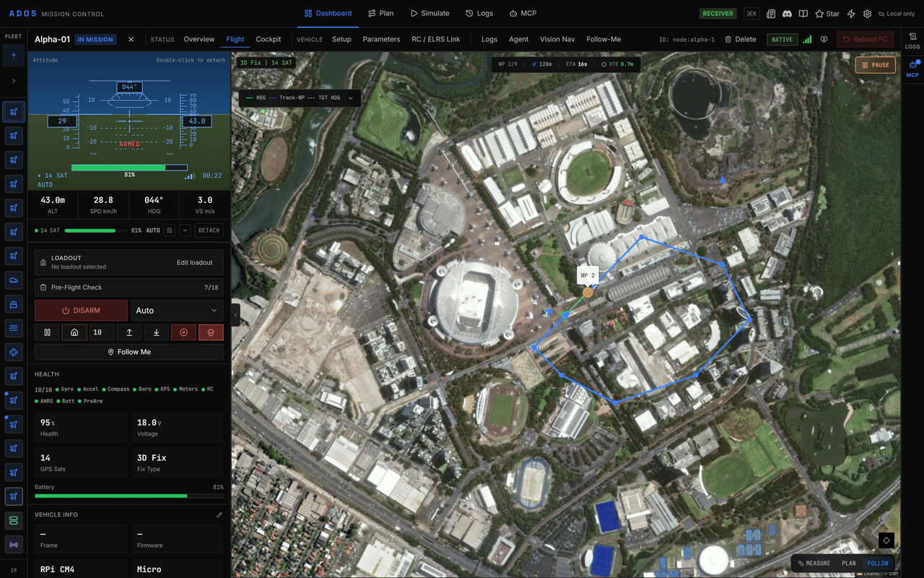Image resolution: width=924 pixels, height=578 pixels.
Task: Click the video screen icon beside signal bars
Action: [824, 39]
